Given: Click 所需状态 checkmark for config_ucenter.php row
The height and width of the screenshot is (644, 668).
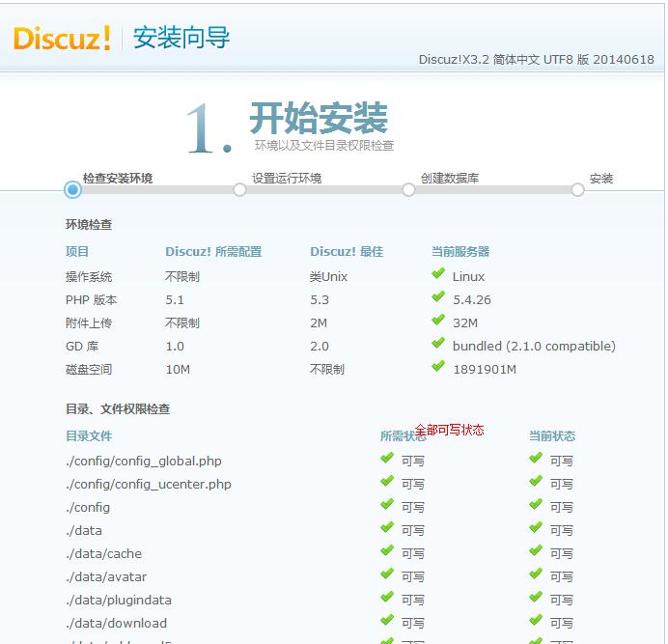Looking at the screenshot, I should [387, 481].
